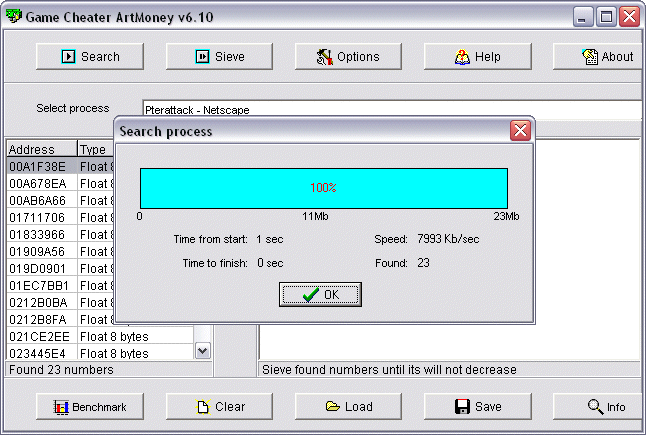Click the Clear page icon
This screenshot has width=646, height=435.
tap(202, 407)
